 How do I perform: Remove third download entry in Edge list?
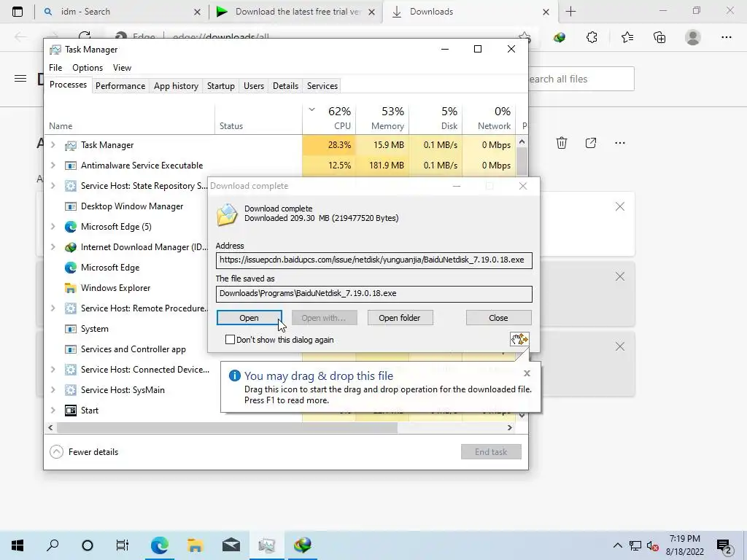pyautogui.click(x=620, y=346)
